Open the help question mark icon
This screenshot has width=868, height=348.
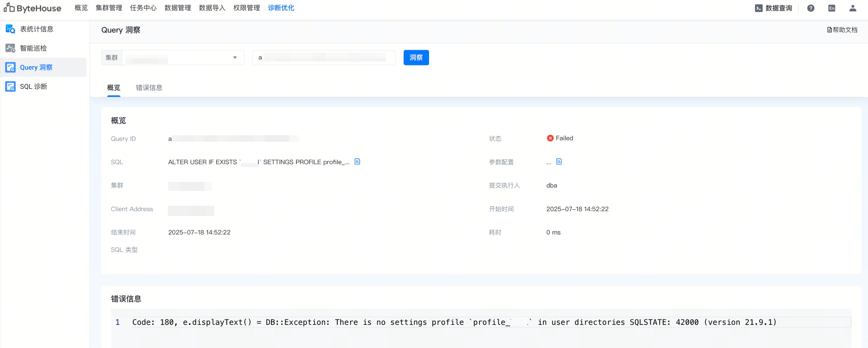(810, 8)
